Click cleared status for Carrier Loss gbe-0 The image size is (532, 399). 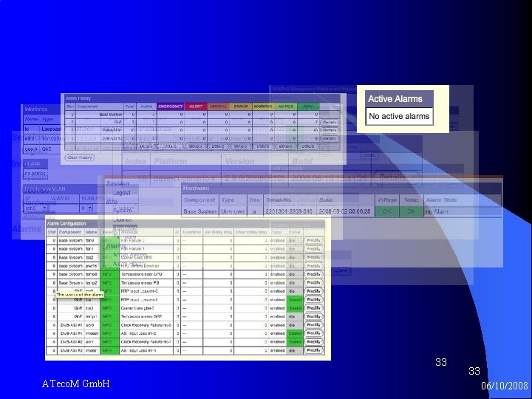[x=295, y=308]
